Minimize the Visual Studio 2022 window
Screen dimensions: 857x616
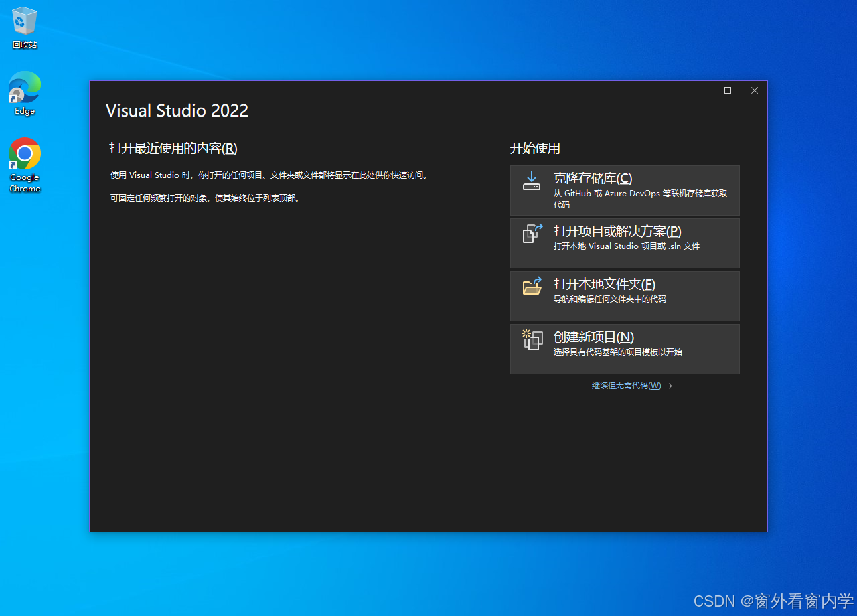[701, 90]
